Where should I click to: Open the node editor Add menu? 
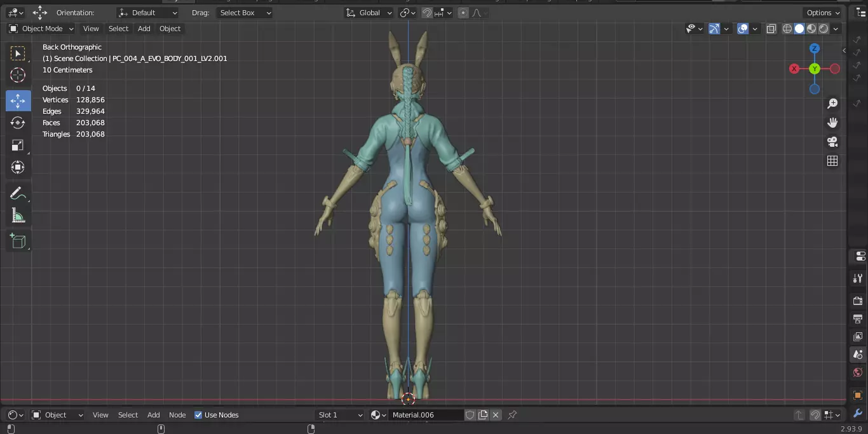pyautogui.click(x=154, y=415)
